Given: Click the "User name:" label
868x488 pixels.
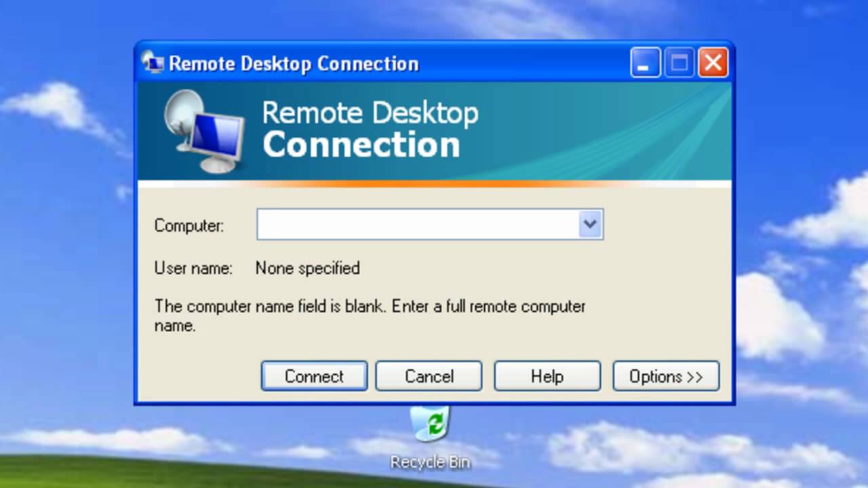Looking at the screenshot, I should (x=193, y=268).
